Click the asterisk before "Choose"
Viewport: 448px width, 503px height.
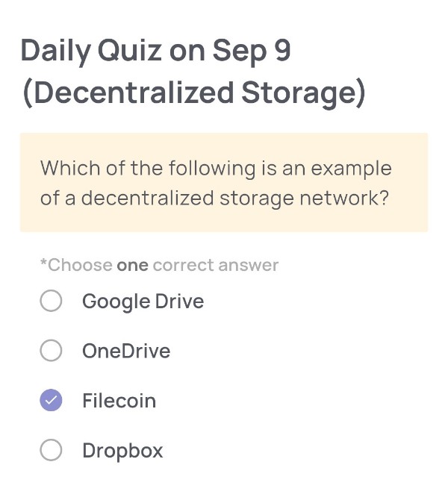(x=43, y=263)
